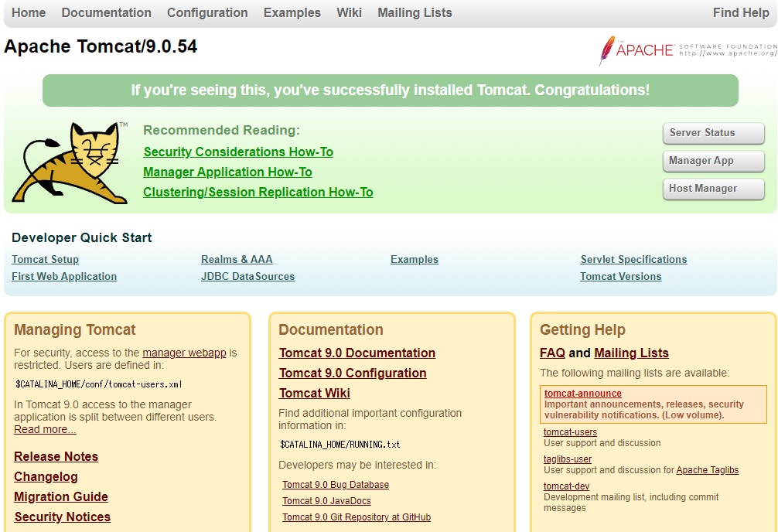Open the Manager App button
Image resolution: width=778 pixels, height=532 pixels.
click(714, 161)
